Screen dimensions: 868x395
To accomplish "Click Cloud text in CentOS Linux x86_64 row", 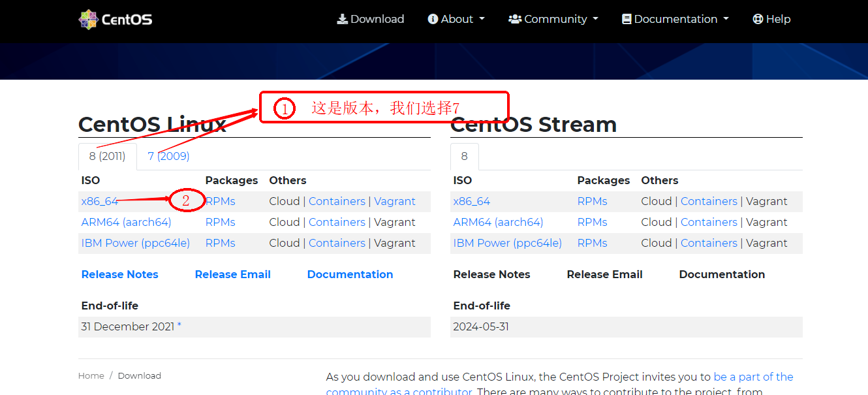I will pyautogui.click(x=285, y=201).
